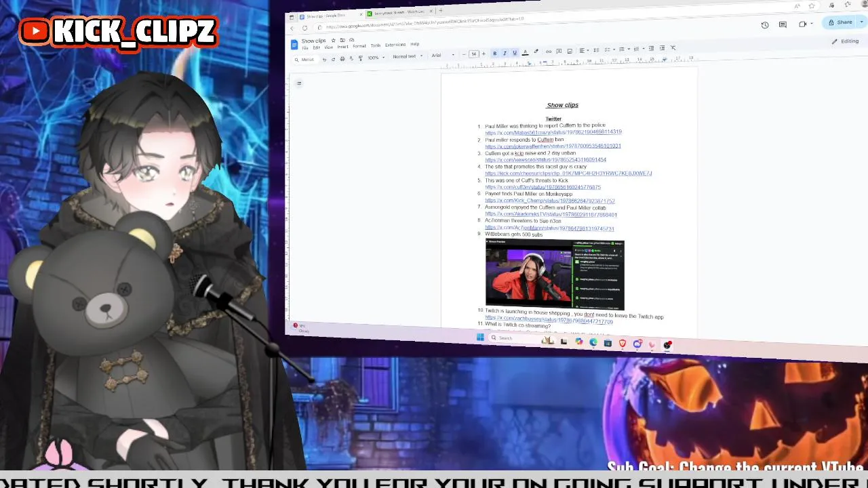The width and height of the screenshot is (868, 488).
Task: Click the decrease indent icon
Action: tap(651, 48)
